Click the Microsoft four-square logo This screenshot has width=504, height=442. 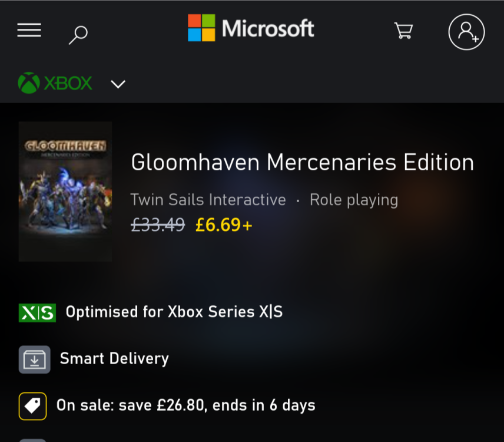point(200,27)
